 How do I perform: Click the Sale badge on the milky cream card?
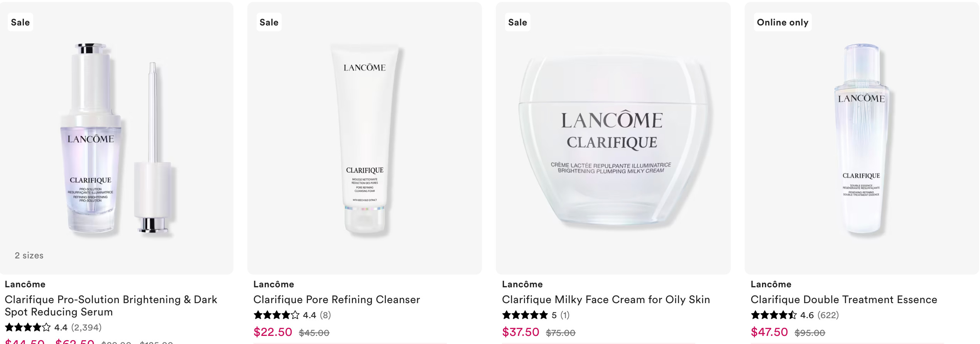[517, 22]
